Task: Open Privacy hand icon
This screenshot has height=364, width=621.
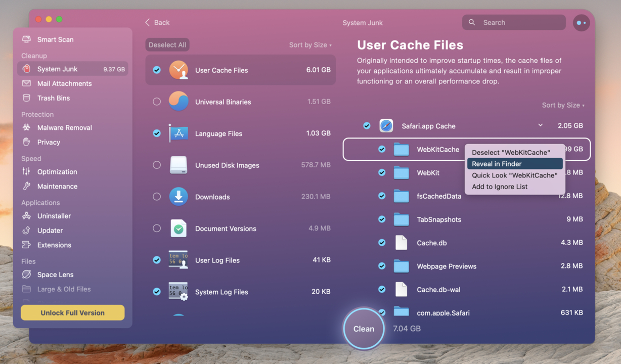Action: [26, 142]
